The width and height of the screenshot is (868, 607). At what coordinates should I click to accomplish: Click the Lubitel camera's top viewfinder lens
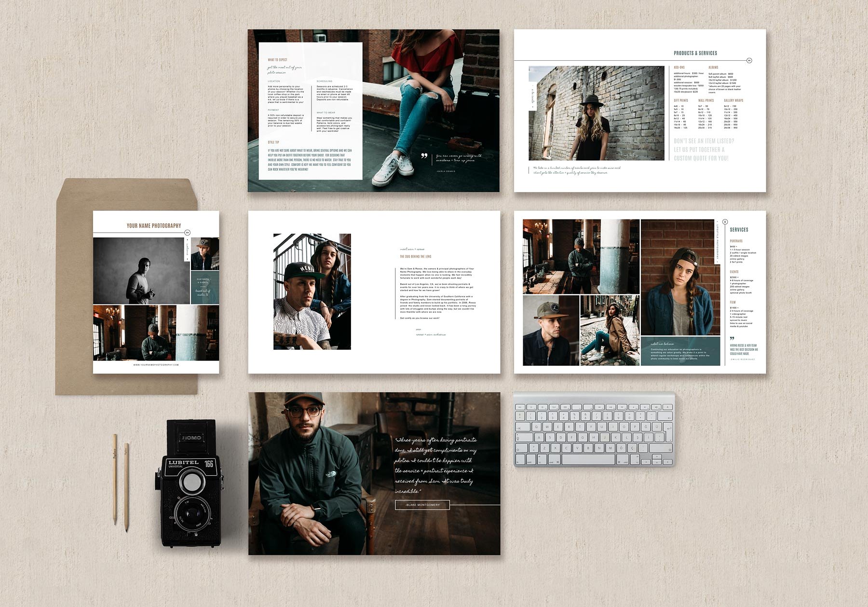192,481
